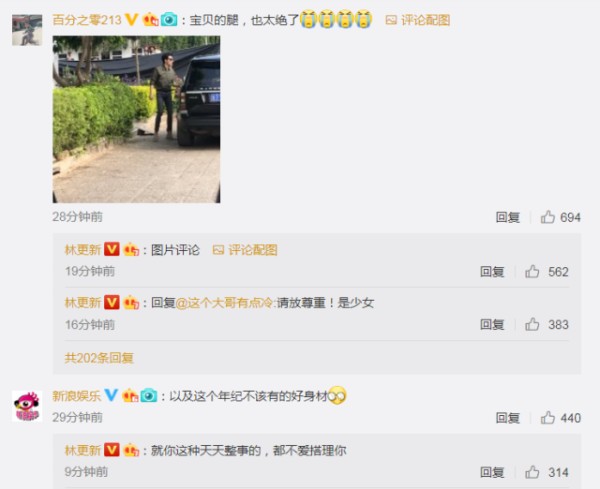The image size is (600, 489).
Task: Open the username 新浪娱乐 profile
Action: coord(77,396)
